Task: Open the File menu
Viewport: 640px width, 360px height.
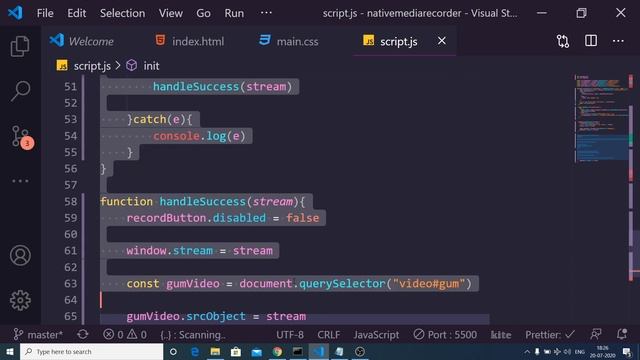Action: (45, 13)
